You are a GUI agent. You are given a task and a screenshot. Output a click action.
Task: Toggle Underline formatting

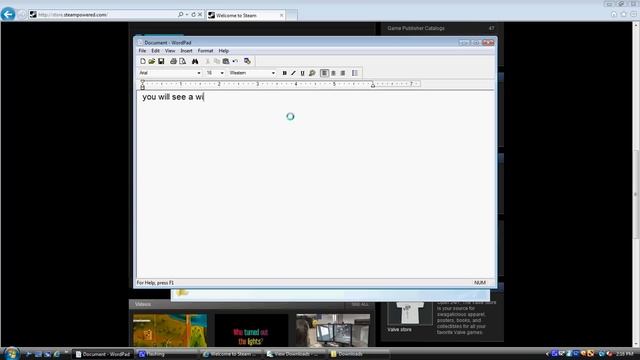(x=302, y=73)
